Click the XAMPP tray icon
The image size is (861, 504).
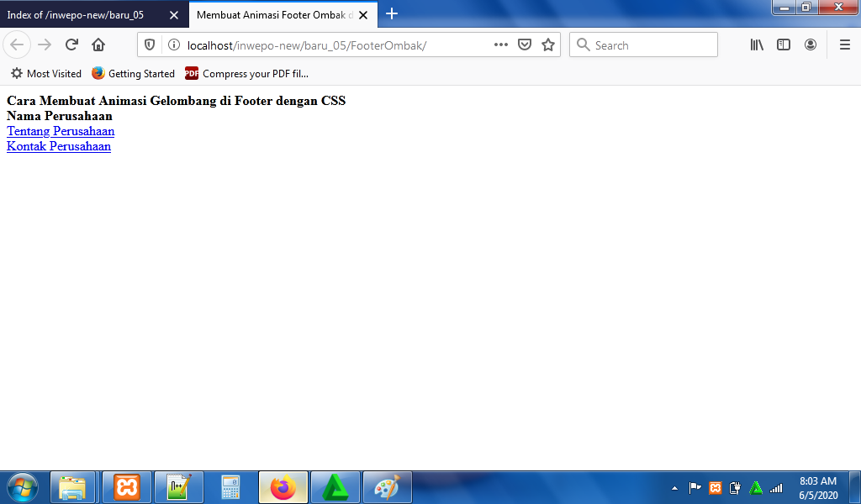[715, 487]
